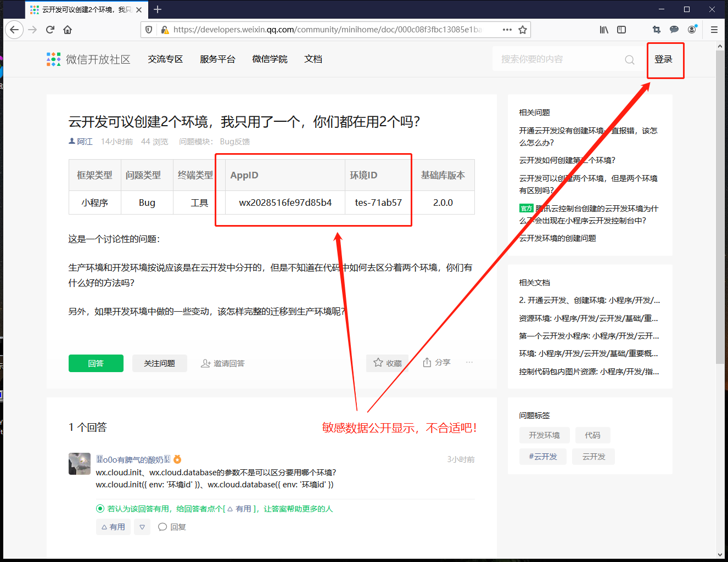
Task: Click 回复 under the answer
Action: pos(172,527)
